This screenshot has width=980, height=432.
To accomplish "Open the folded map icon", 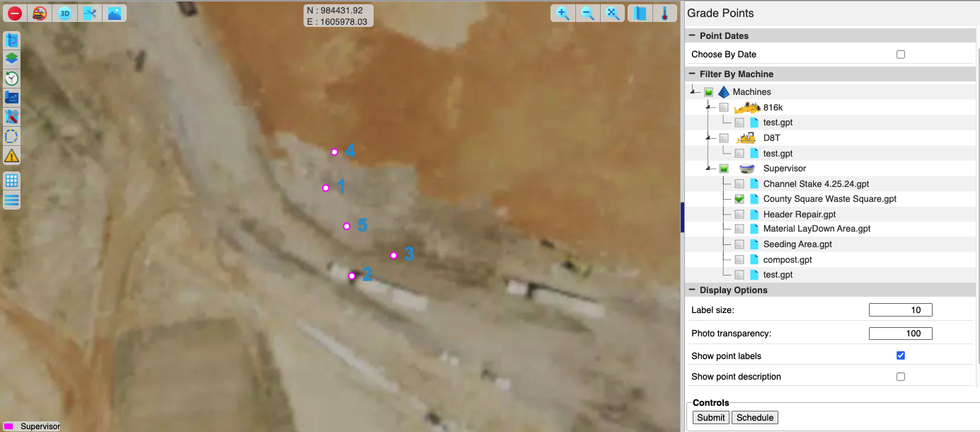I will [640, 13].
